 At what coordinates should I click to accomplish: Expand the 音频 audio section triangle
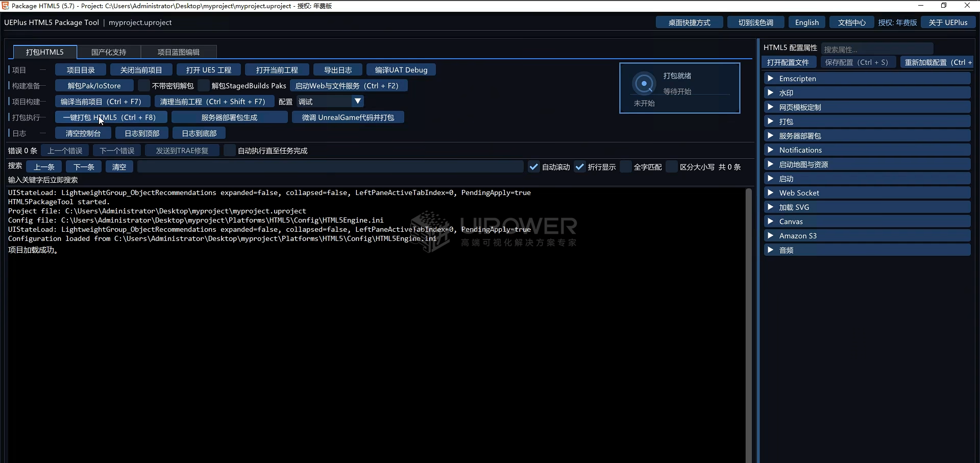771,250
